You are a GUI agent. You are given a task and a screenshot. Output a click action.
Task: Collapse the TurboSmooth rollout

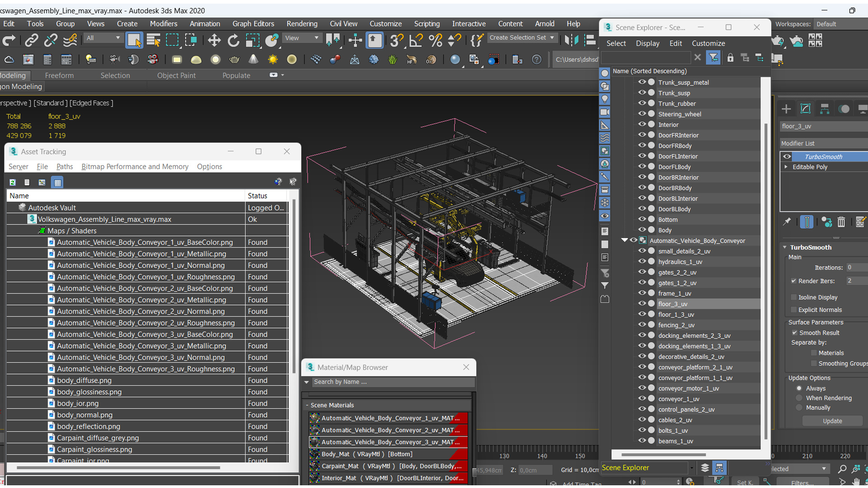pos(785,248)
